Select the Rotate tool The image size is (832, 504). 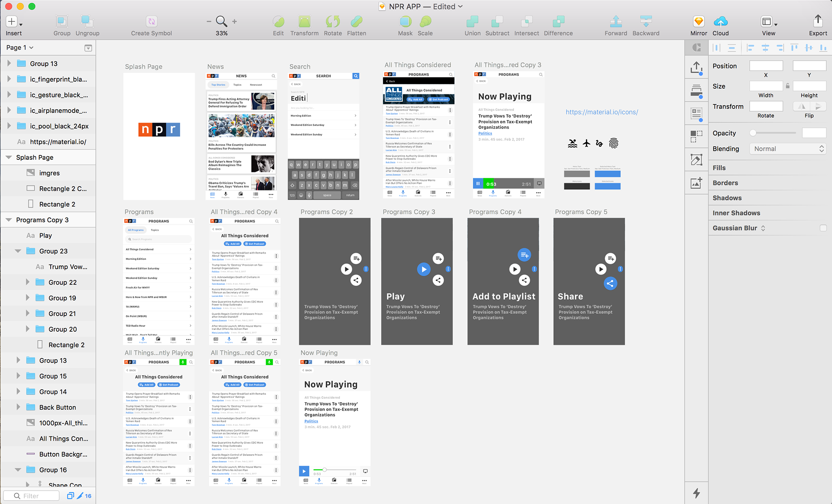[333, 22]
